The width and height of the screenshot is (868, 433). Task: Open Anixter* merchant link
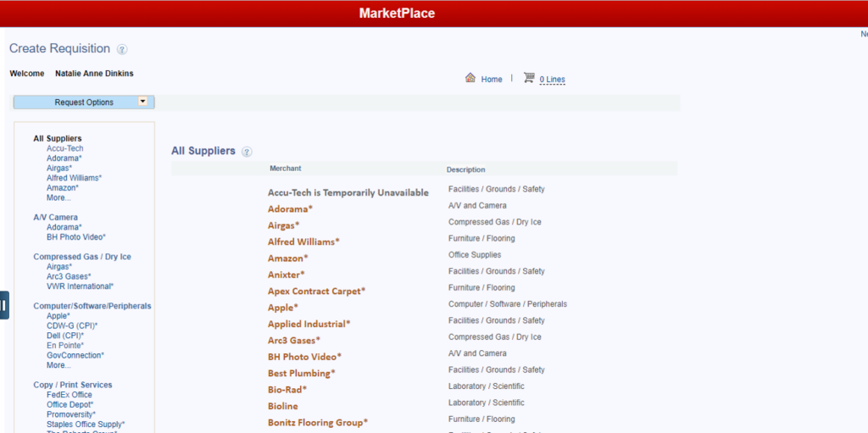(287, 275)
